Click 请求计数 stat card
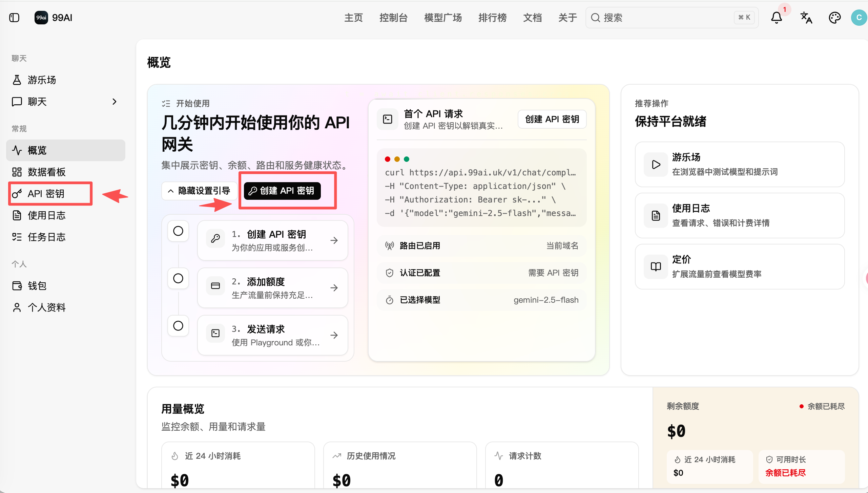Screen dimensions: 868x493 562,465
